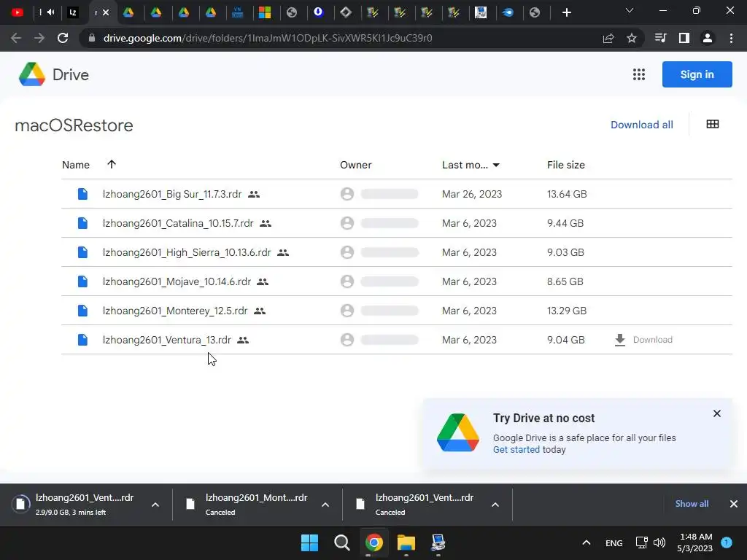
Task: Open Windows taskbar search
Action: click(x=341, y=542)
